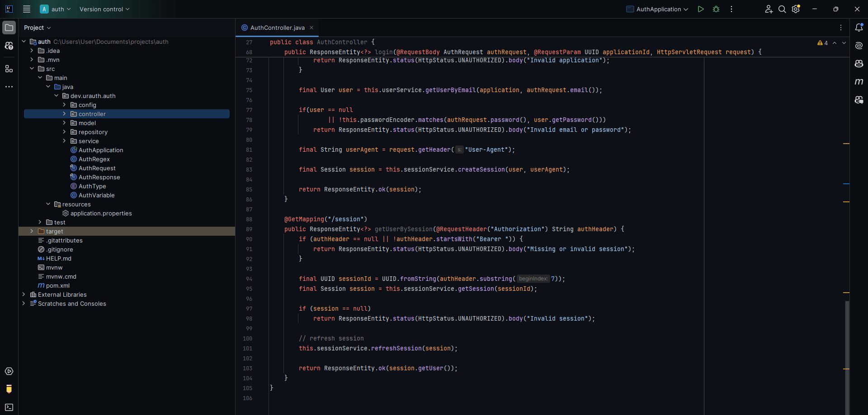Viewport: 868px width, 415px height.
Task: Select the AuthController.java tab
Action: 277,28
